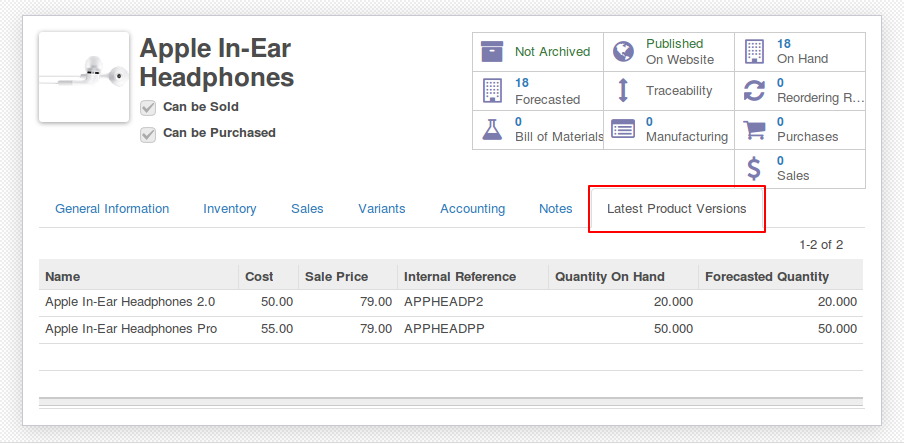The image size is (904, 444).
Task: Open the Accounting tab
Action: (x=473, y=209)
